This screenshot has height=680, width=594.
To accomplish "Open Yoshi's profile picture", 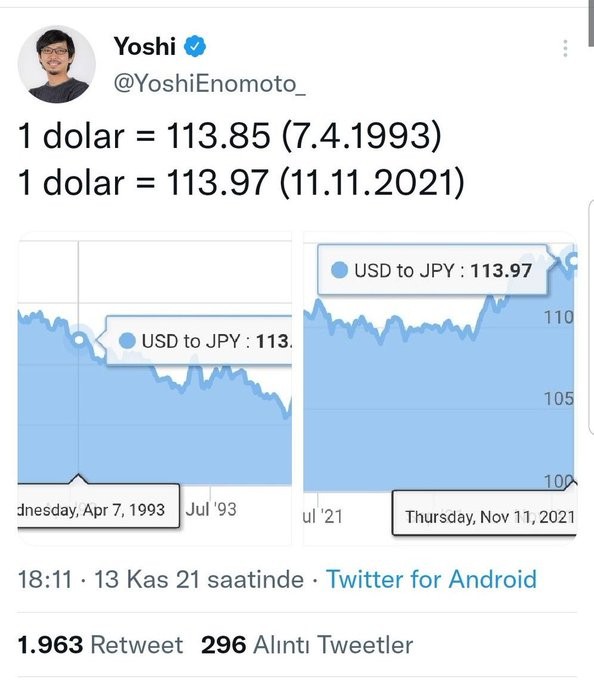I will [x=56, y=64].
